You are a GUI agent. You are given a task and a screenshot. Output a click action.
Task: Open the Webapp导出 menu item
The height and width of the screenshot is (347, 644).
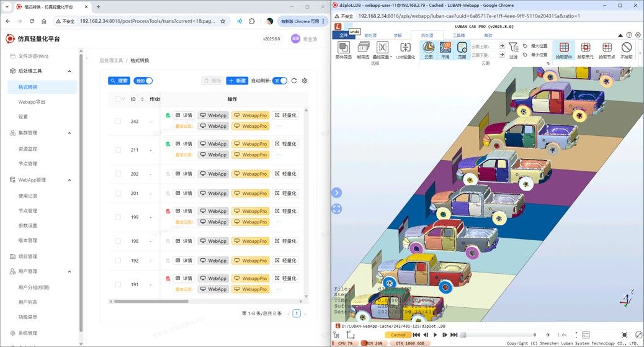pos(32,102)
